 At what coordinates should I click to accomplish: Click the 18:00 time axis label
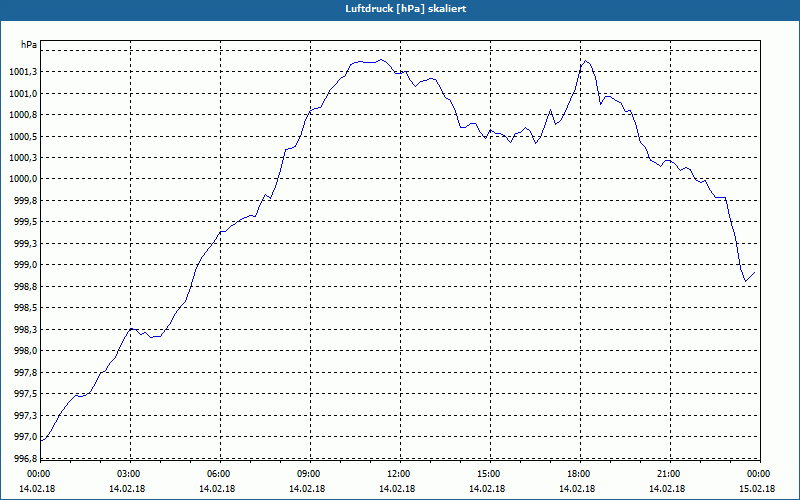[578, 474]
